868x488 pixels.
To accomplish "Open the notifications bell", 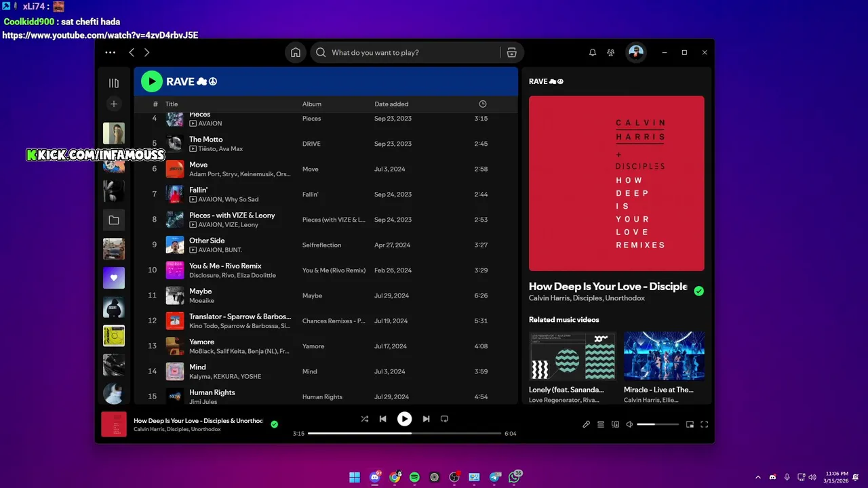I will (592, 52).
